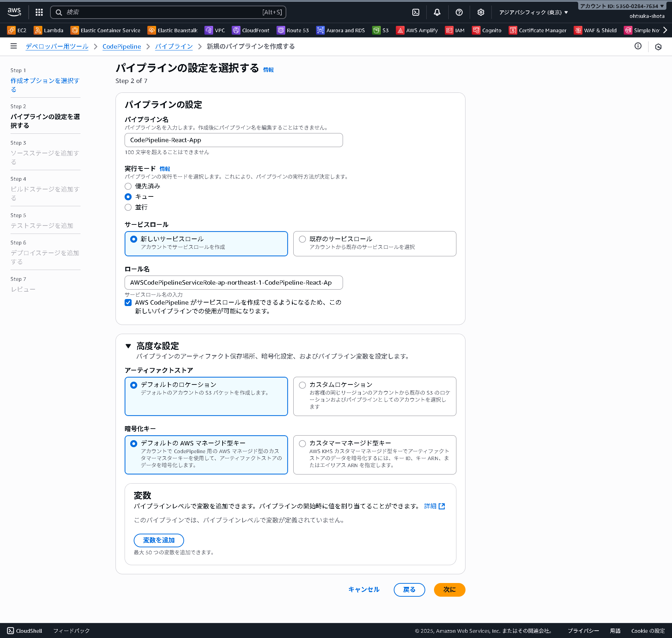Viewport: 672px width, 638px height.
Task: Open the hamburger navigation menu
Action: (13, 46)
